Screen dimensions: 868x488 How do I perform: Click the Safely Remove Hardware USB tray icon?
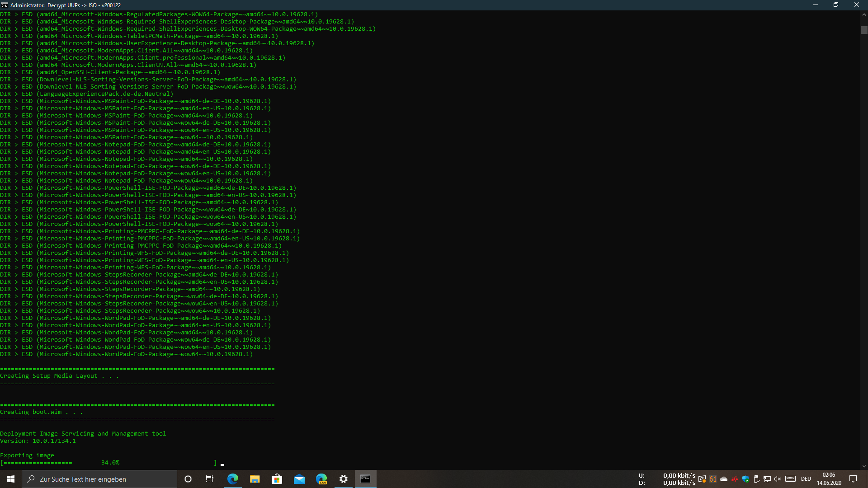tap(756, 479)
